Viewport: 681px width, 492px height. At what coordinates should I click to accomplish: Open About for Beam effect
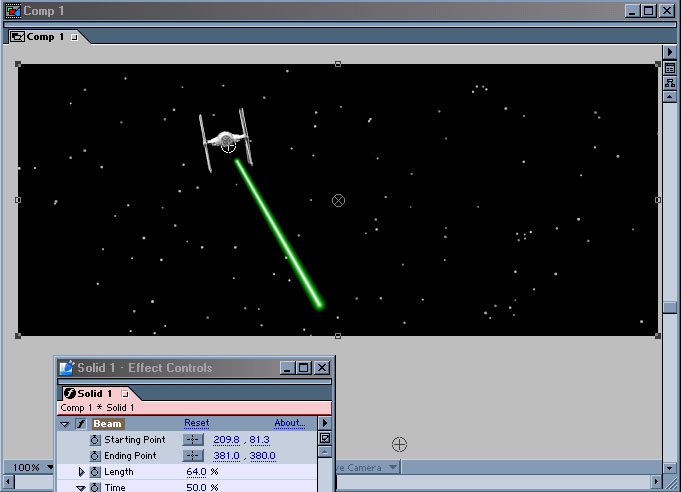[x=290, y=424]
